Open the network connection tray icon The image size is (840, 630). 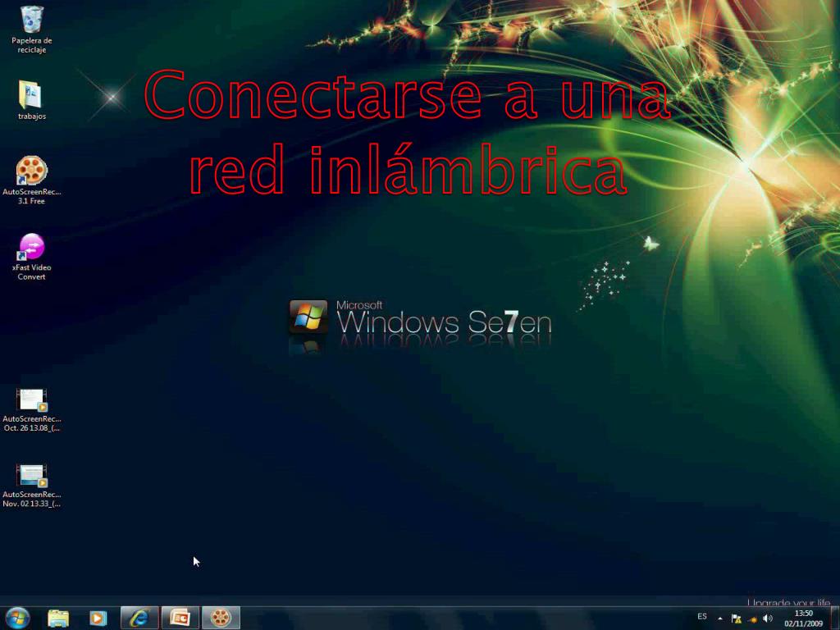tap(752, 619)
